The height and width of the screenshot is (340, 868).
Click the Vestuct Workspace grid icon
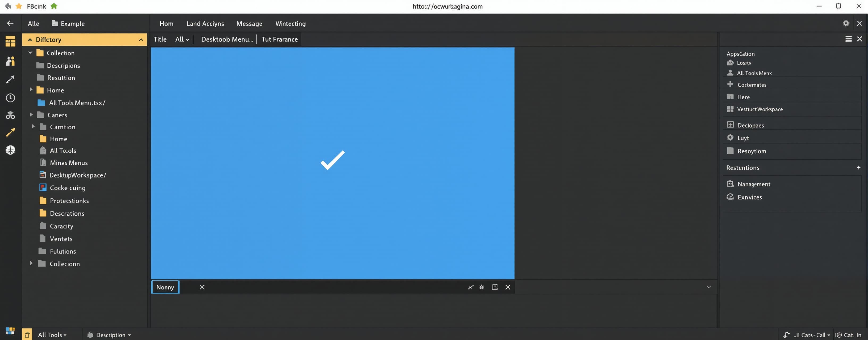coord(730,109)
